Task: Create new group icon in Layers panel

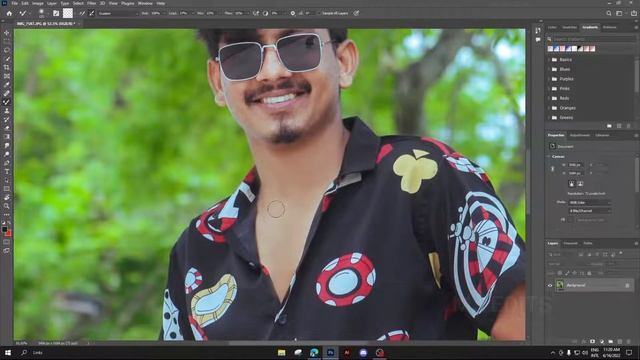Action: (x=611, y=341)
